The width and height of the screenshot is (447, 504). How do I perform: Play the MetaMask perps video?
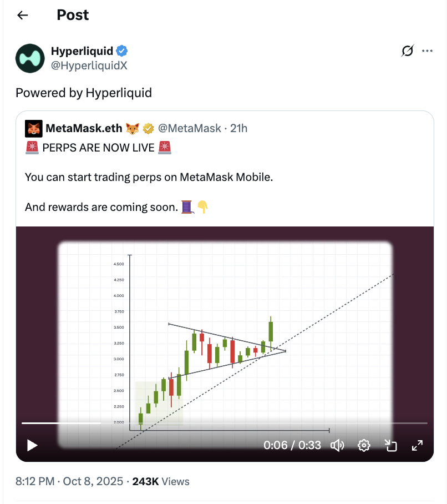point(32,445)
